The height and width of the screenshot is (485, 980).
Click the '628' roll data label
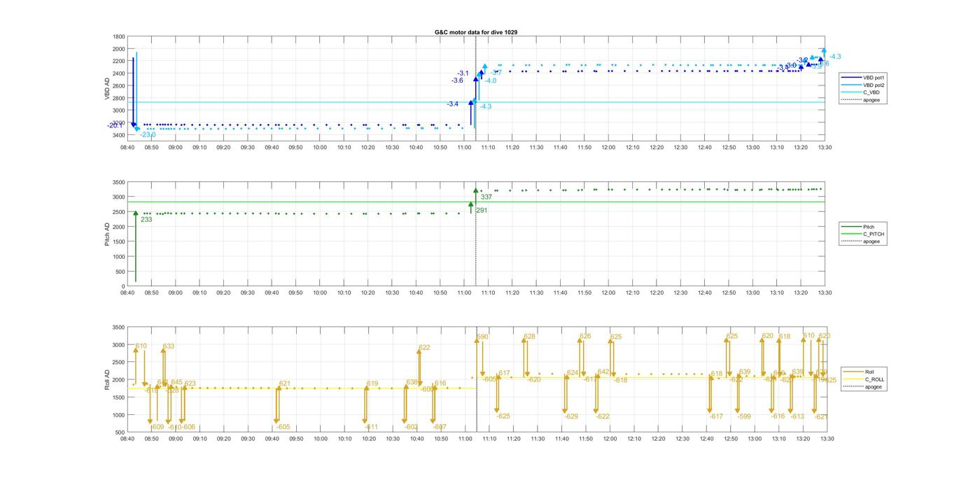pos(530,337)
